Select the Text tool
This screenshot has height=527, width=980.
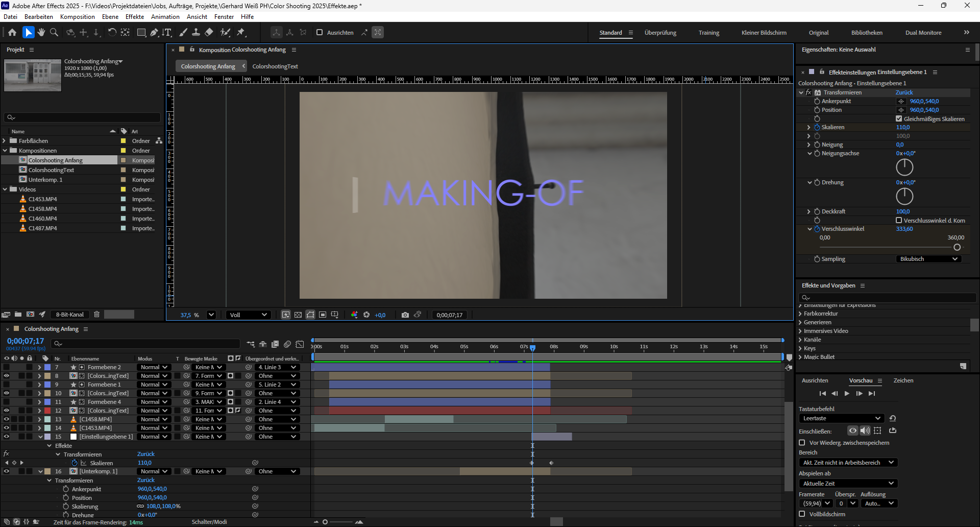[167, 32]
